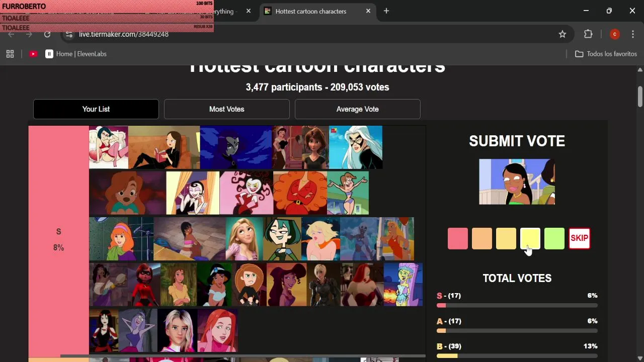Click the Gwen green-haired goth thumbnail

point(282,239)
